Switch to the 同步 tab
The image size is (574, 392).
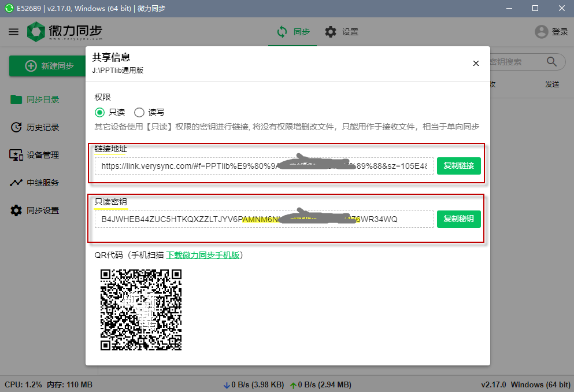pos(292,32)
